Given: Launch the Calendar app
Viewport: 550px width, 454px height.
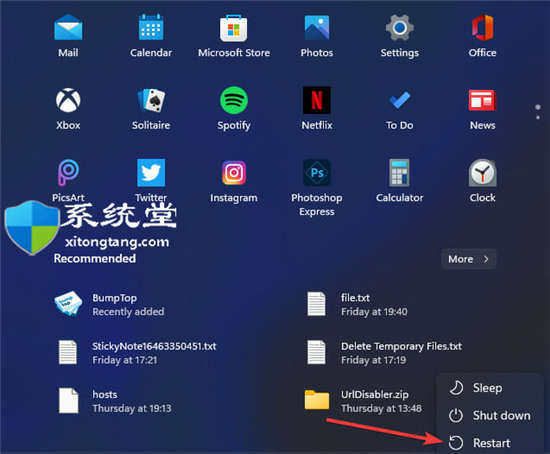Looking at the screenshot, I should point(151,36).
